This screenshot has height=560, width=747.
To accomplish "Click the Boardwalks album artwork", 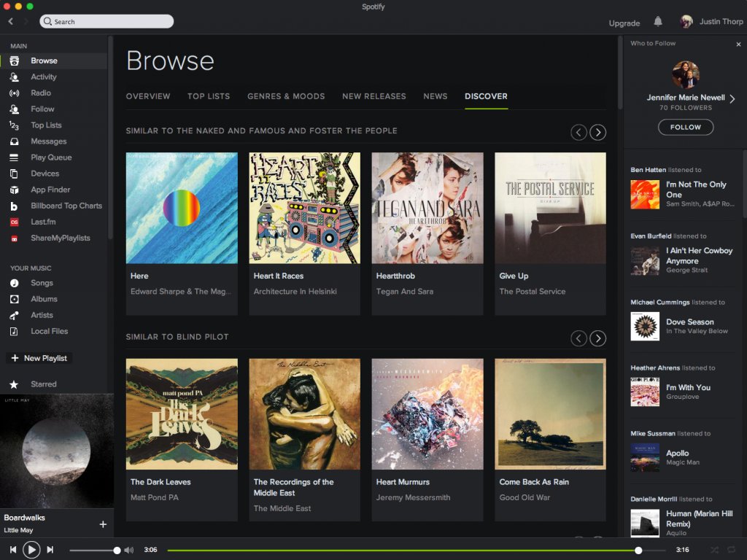I will coord(58,450).
